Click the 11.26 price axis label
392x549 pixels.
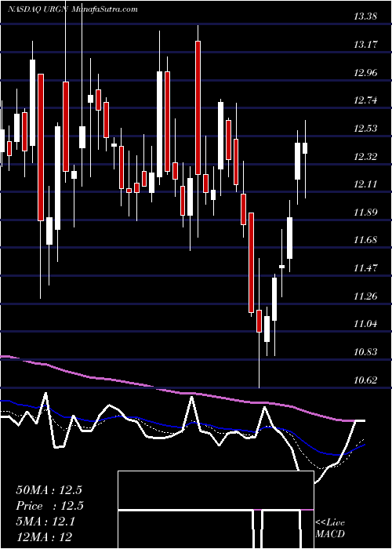[x=366, y=296]
